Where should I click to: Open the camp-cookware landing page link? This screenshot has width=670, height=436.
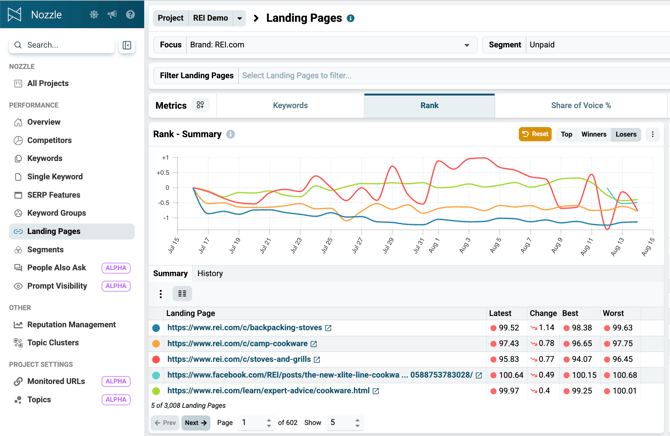point(237,344)
